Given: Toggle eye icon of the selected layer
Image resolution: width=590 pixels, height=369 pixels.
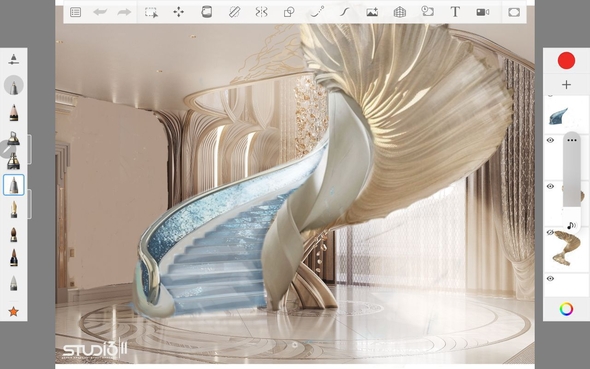Looking at the screenshot, I should click(550, 140).
